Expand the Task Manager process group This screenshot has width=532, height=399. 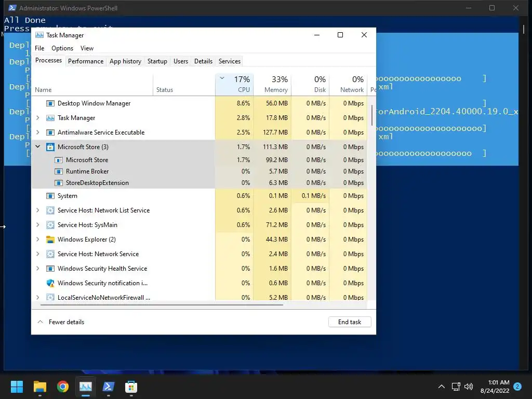(37, 118)
